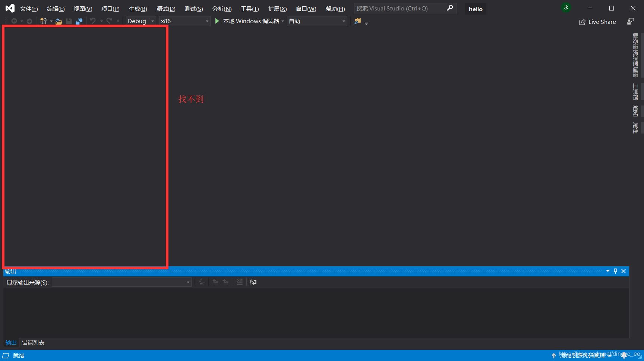Viewport: 644px width, 361px height.
Task: Pin the Output panel with auto-hide icon
Action: [615, 271]
